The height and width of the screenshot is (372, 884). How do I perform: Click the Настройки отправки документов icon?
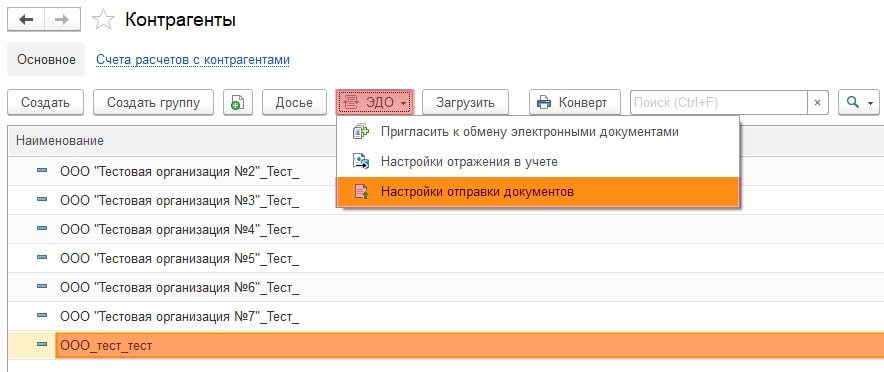point(361,192)
